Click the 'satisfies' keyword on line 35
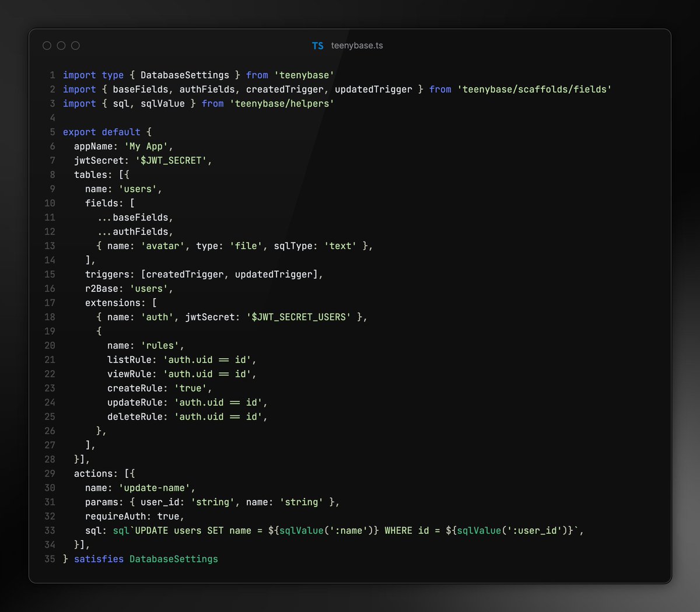 click(99, 559)
